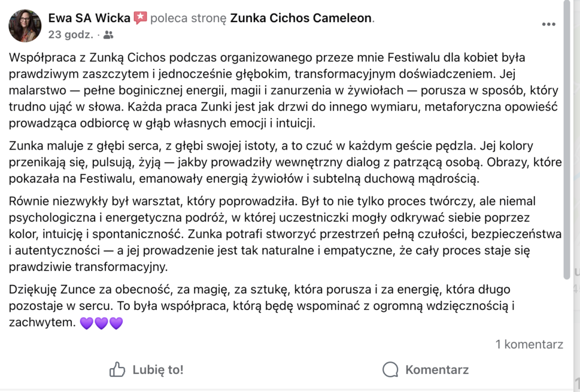
Task: Click the pink recommendation star badge
Action: (x=140, y=18)
